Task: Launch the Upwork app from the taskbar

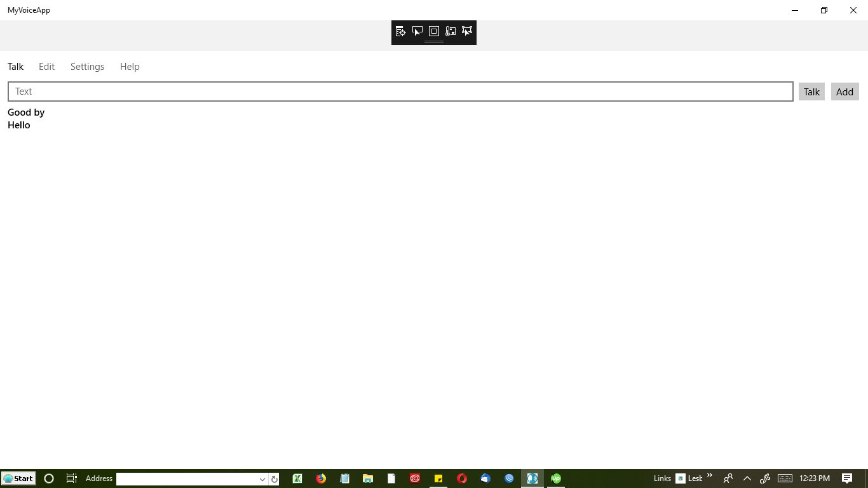Action: (x=556, y=478)
